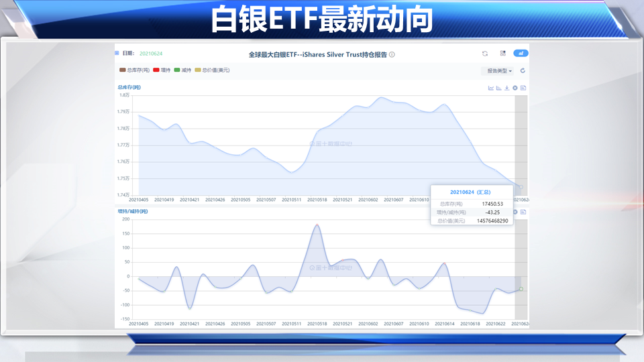Toggle the 增持 legend series
This screenshot has width=644, height=362.
pyautogui.click(x=162, y=70)
